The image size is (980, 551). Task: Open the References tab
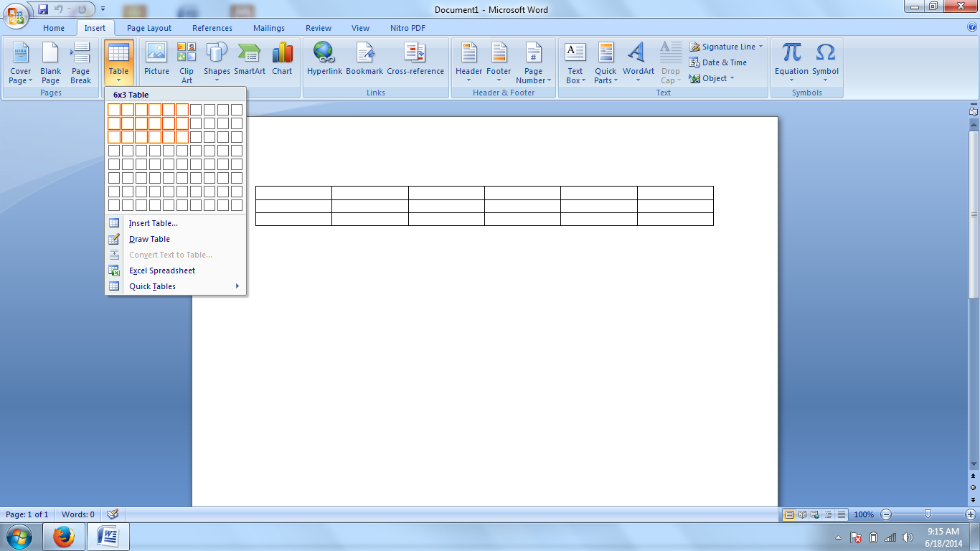(x=212, y=28)
